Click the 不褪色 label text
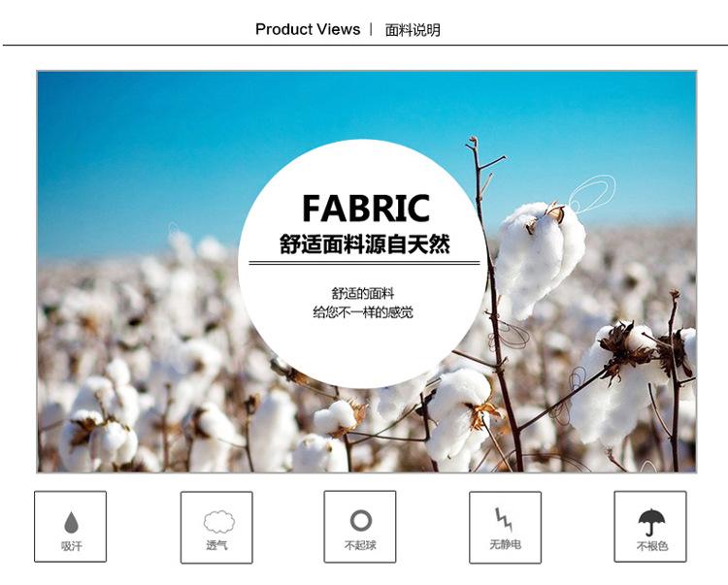 651,546
